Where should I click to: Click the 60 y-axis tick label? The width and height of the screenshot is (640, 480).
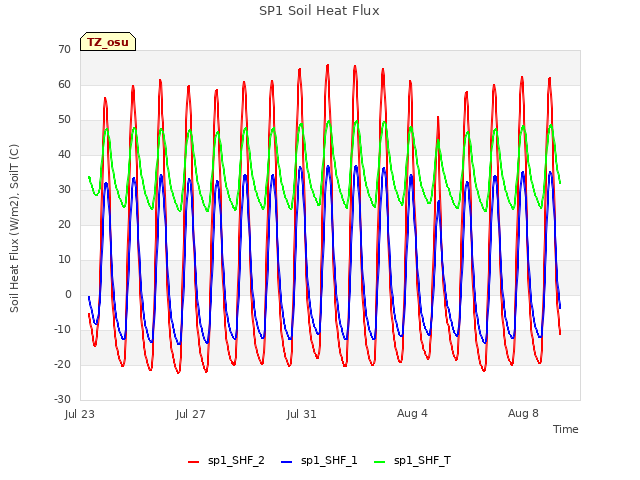(64, 84)
